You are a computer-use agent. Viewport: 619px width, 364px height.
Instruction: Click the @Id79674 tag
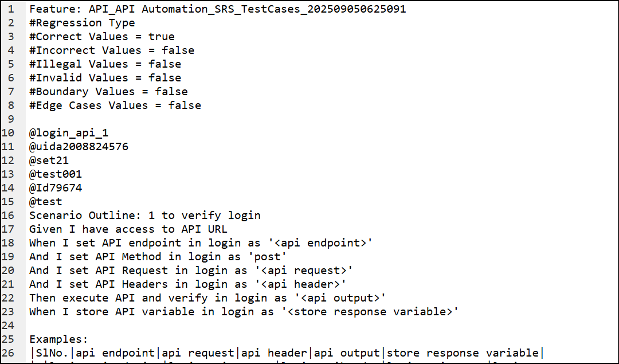click(56, 188)
